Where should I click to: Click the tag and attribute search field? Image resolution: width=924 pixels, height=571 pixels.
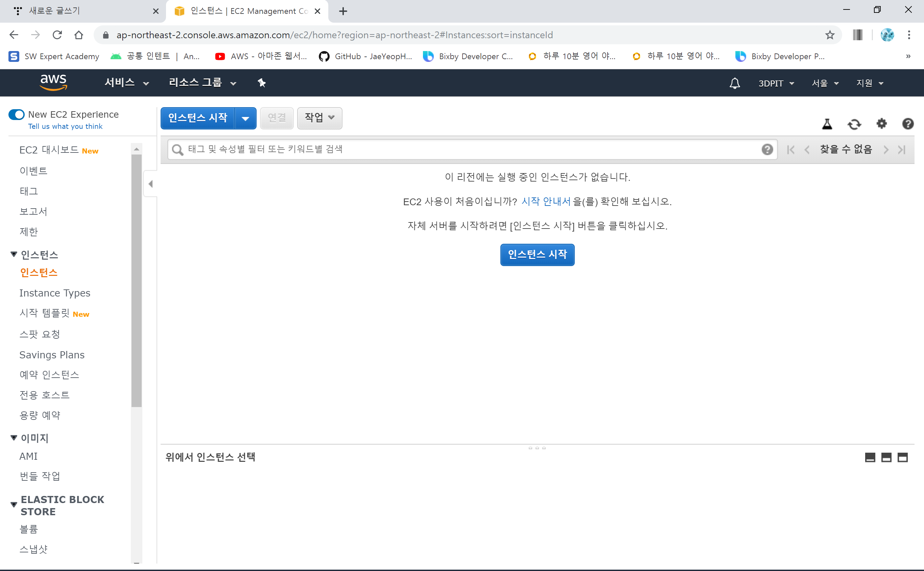tap(468, 149)
